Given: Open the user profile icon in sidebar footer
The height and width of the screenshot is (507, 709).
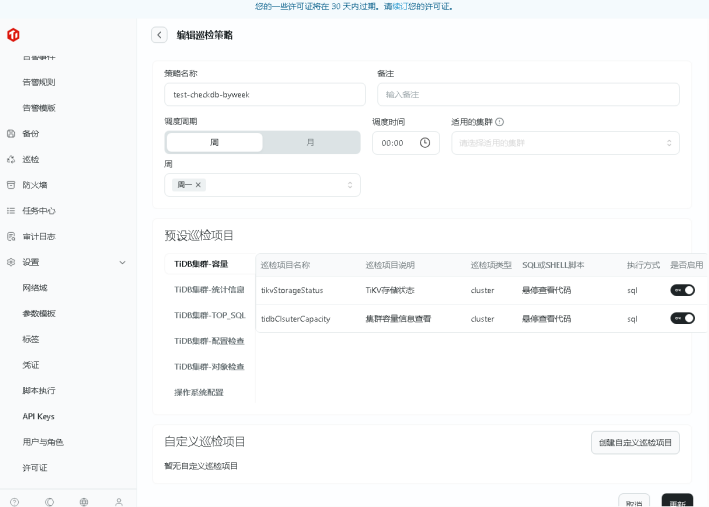Looking at the screenshot, I should click(x=119, y=501).
